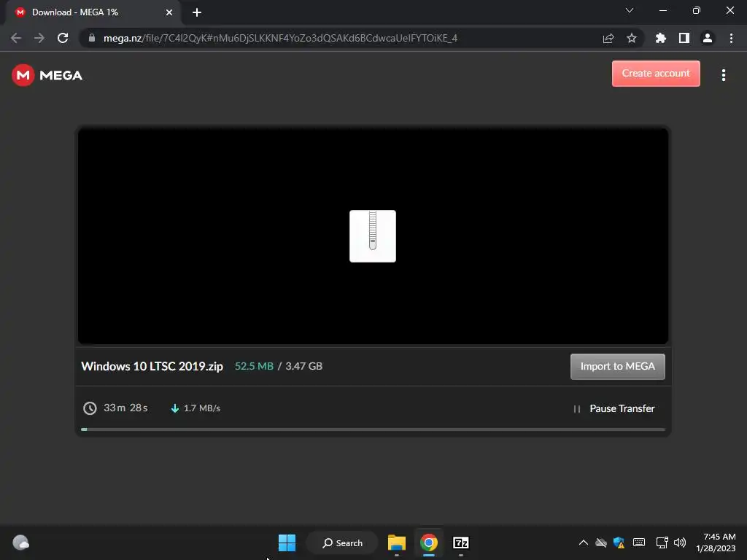This screenshot has height=560, width=747.
Task: Toggle Chrome side panel
Action: tap(684, 38)
